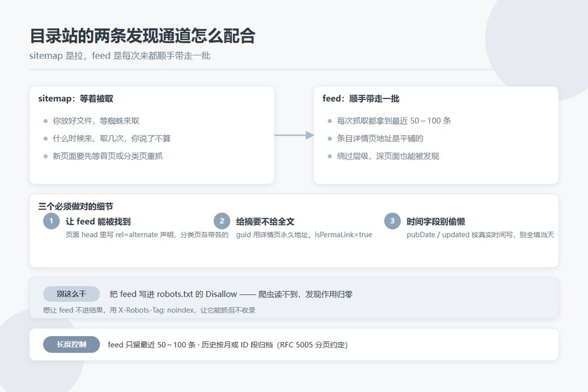The image size is (588, 392).
Task: Click bullet 条目详情页地址是平铺的
Action: 380,138
